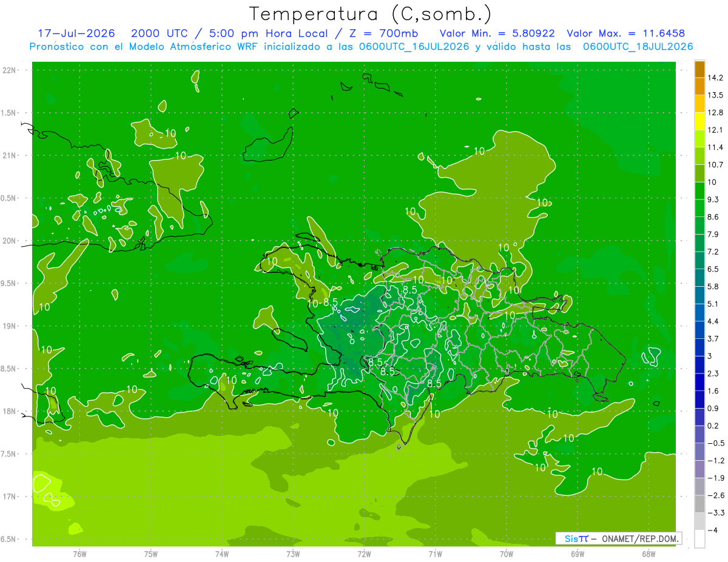Screen dimensions: 728x562
Task: Click the 5.1 colorbar label
Action: (x=714, y=304)
